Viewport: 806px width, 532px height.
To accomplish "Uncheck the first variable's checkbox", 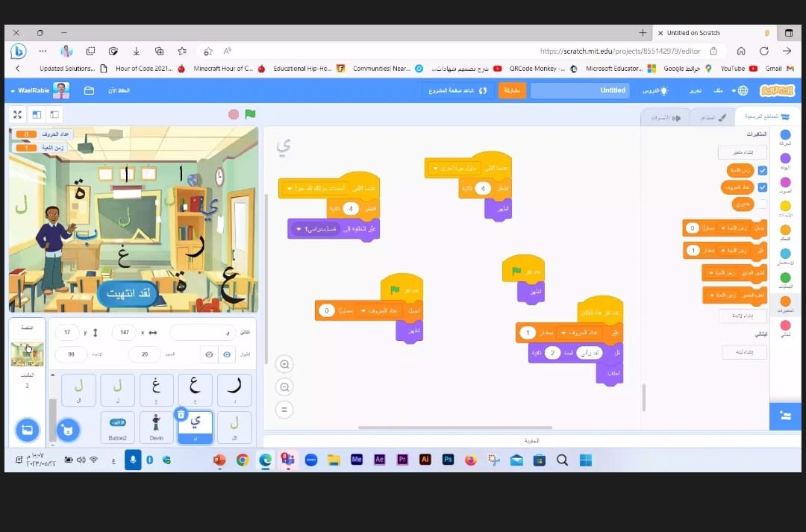I will click(x=762, y=171).
